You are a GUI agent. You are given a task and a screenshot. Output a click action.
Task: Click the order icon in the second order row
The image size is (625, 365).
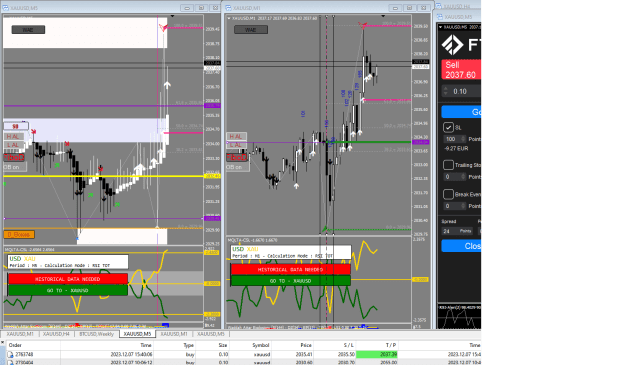(x=10, y=362)
